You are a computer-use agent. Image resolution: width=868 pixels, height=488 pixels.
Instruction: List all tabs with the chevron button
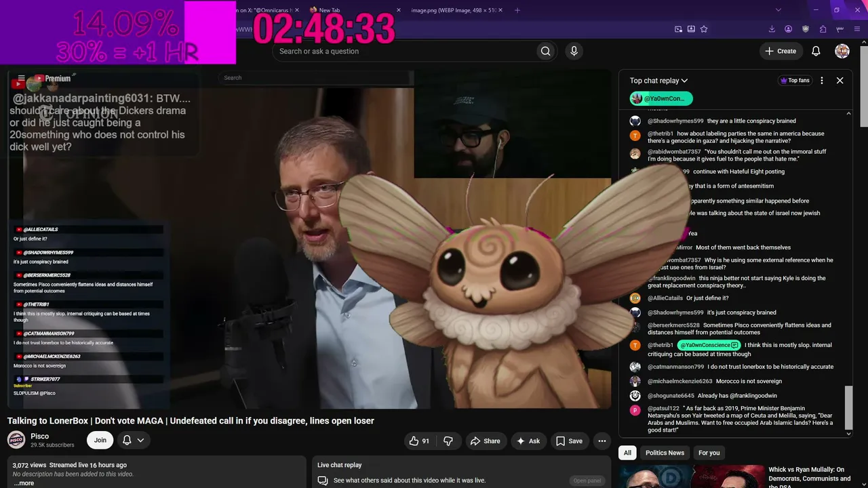click(x=778, y=10)
